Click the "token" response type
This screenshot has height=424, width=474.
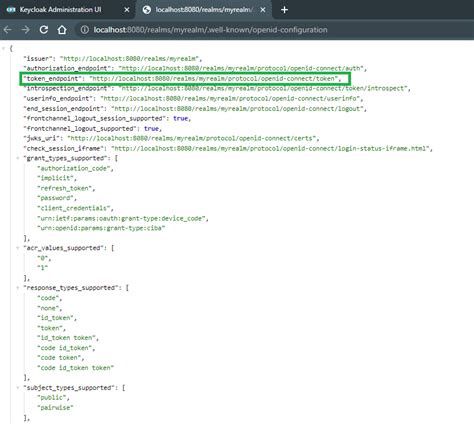(50, 328)
